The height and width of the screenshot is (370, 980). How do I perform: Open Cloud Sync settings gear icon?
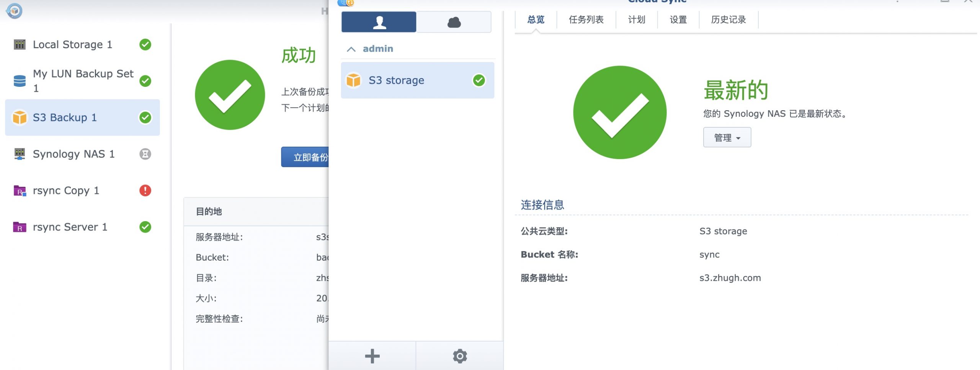(460, 356)
